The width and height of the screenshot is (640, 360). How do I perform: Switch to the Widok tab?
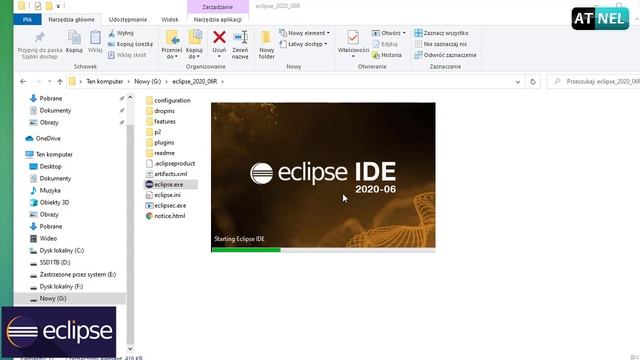pos(170,19)
